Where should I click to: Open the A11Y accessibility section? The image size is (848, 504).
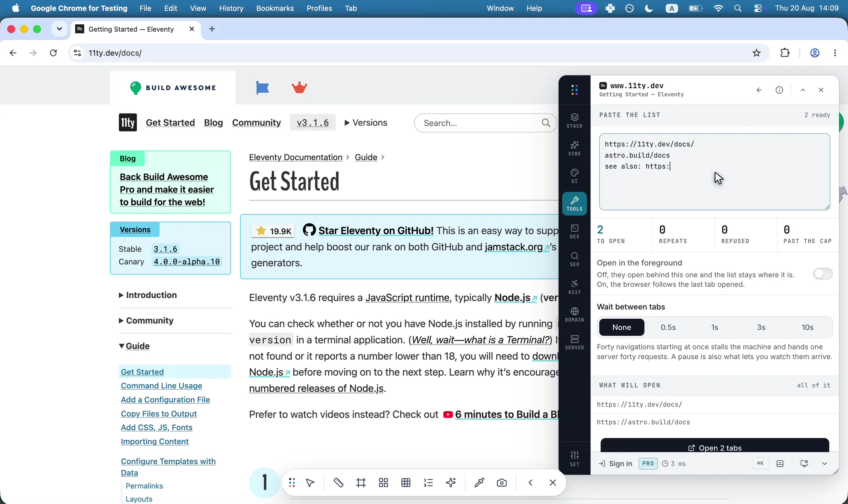pos(574,287)
